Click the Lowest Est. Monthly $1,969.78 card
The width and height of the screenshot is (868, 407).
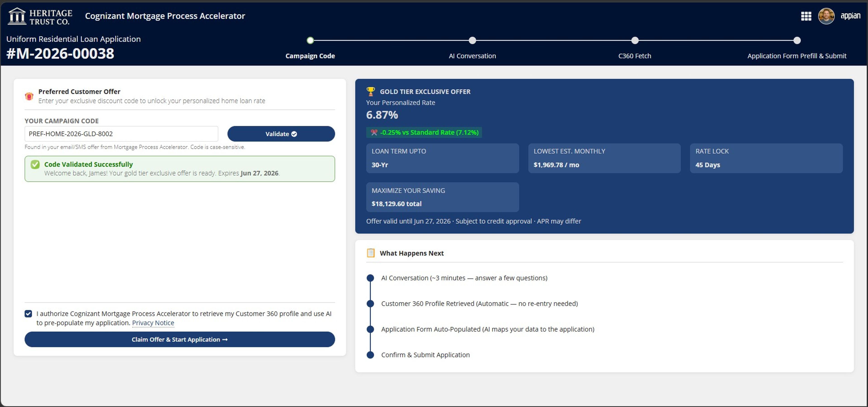(604, 158)
